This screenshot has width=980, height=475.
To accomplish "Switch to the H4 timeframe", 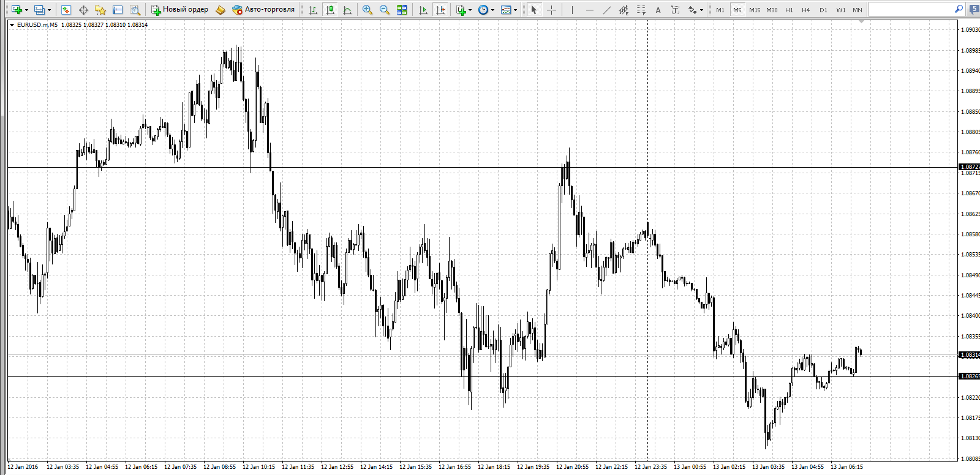I will (x=806, y=10).
